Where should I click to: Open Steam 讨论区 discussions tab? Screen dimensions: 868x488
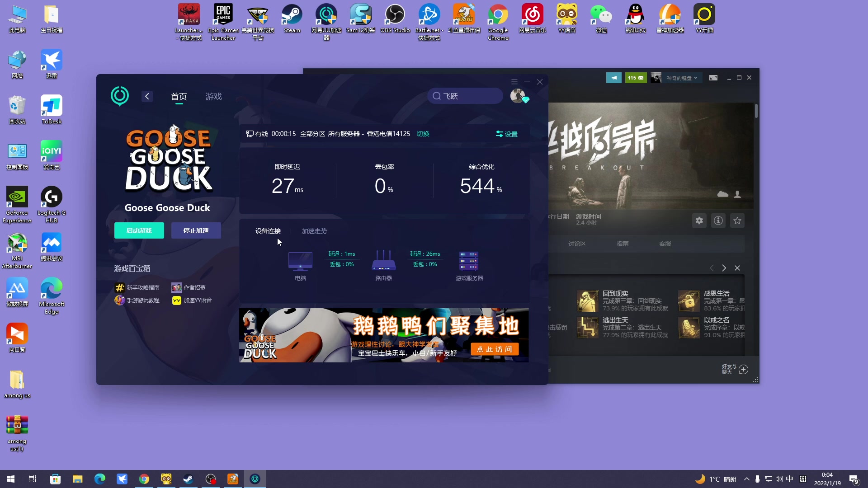pyautogui.click(x=577, y=244)
